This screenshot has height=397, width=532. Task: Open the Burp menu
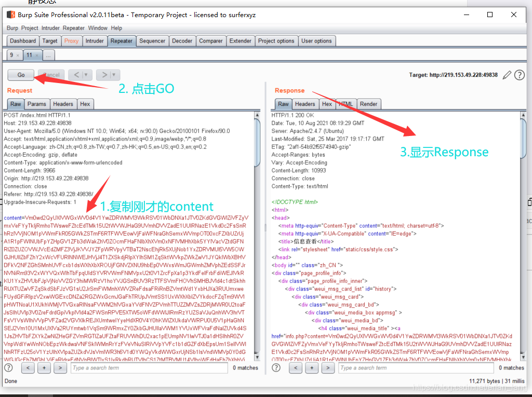[x=12, y=28]
